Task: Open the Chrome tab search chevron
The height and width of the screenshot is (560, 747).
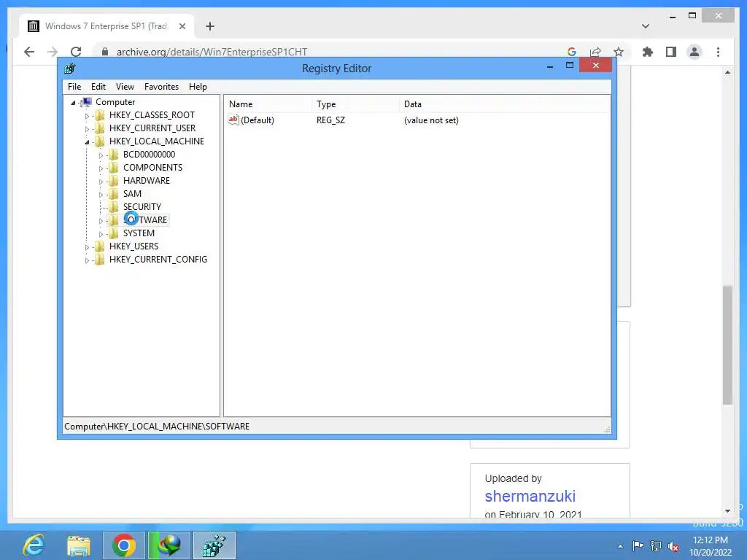Action: 646,26
